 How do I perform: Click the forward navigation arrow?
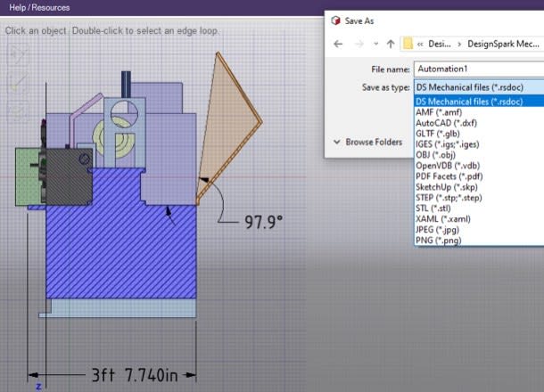(x=359, y=44)
